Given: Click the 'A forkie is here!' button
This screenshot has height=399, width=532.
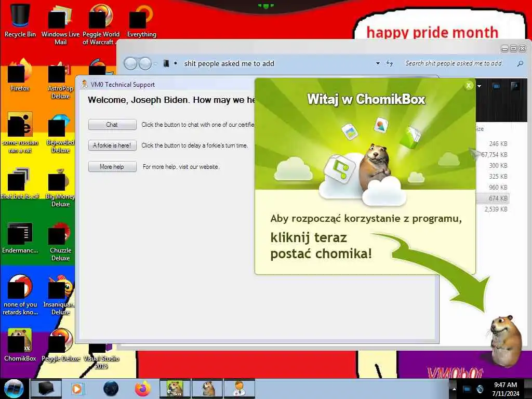Looking at the screenshot, I should 112,145.
